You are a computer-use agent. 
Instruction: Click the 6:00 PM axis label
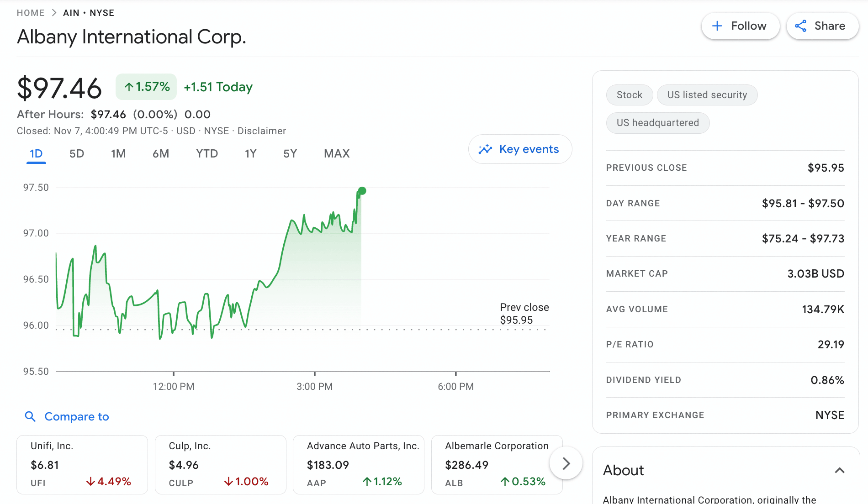[456, 387]
